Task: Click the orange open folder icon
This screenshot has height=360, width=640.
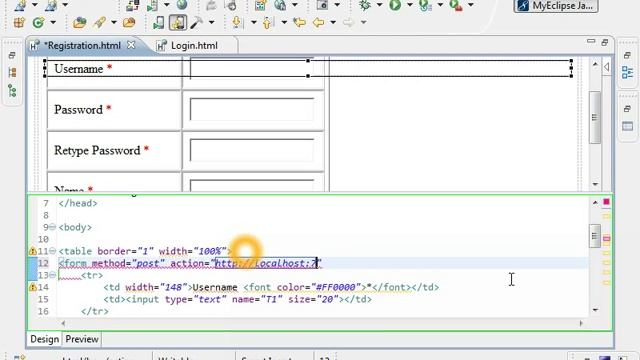Action: pos(129,22)
